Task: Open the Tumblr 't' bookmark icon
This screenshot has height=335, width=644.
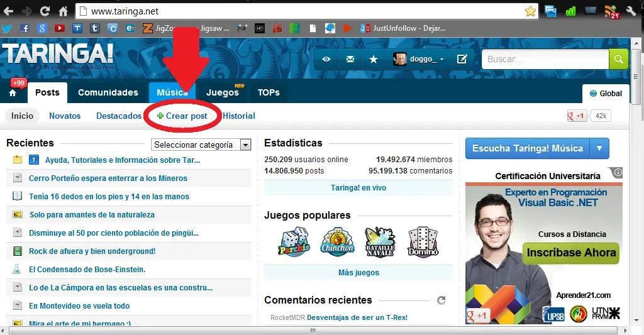Action: click(x=95, y=28)
